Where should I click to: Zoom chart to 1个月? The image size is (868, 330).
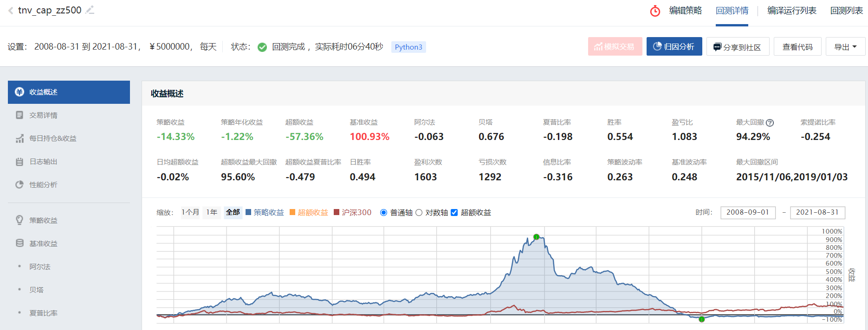(190, 212)
